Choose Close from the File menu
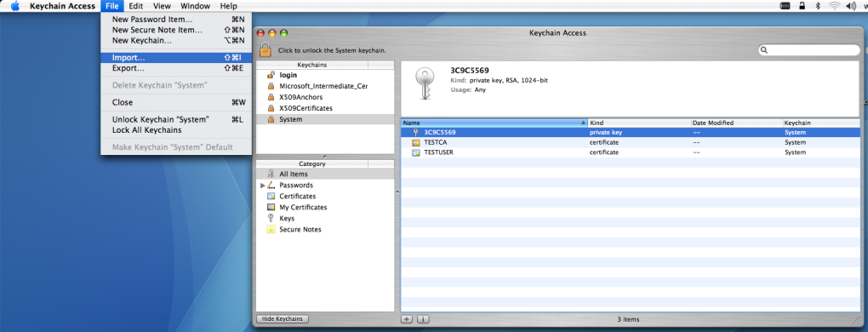 pos(176,102)
